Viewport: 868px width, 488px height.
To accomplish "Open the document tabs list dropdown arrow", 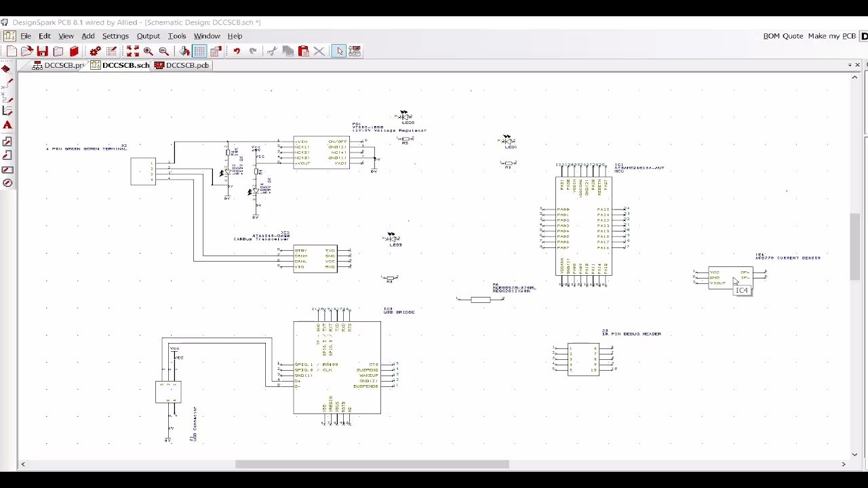I will point(850,65).
